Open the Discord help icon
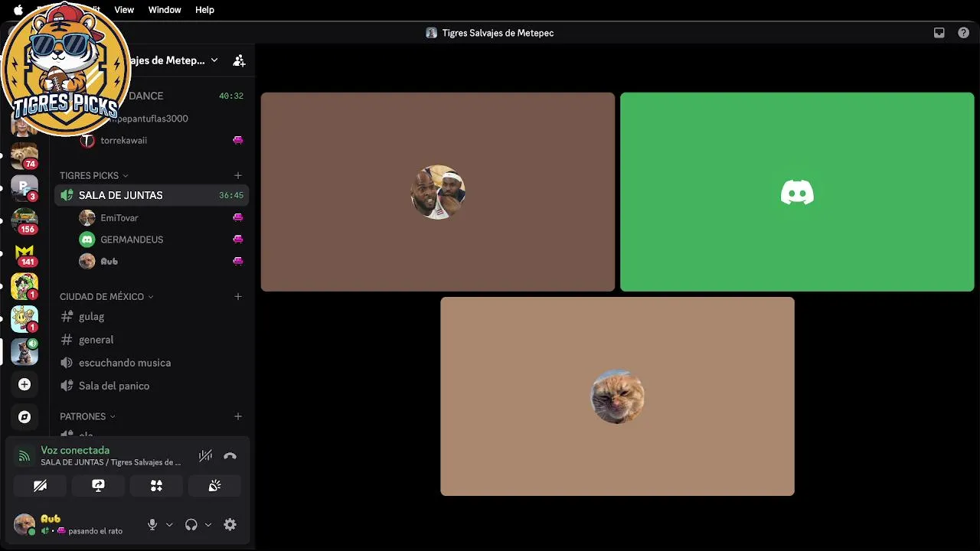 click(963, 33)
